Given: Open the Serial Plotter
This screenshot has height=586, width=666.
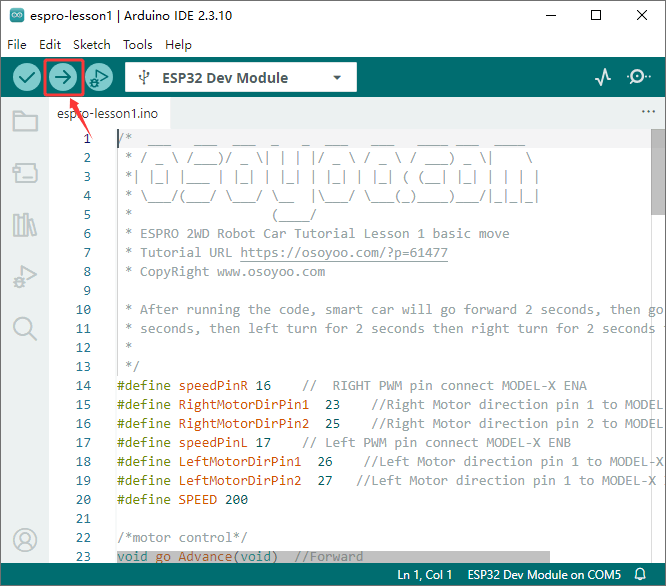Looking at the screenshot, I should click(x=603, y=77).
